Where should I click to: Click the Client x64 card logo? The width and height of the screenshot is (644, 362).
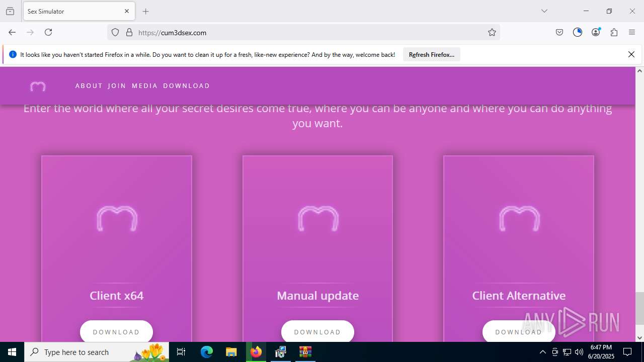[117, 219]
